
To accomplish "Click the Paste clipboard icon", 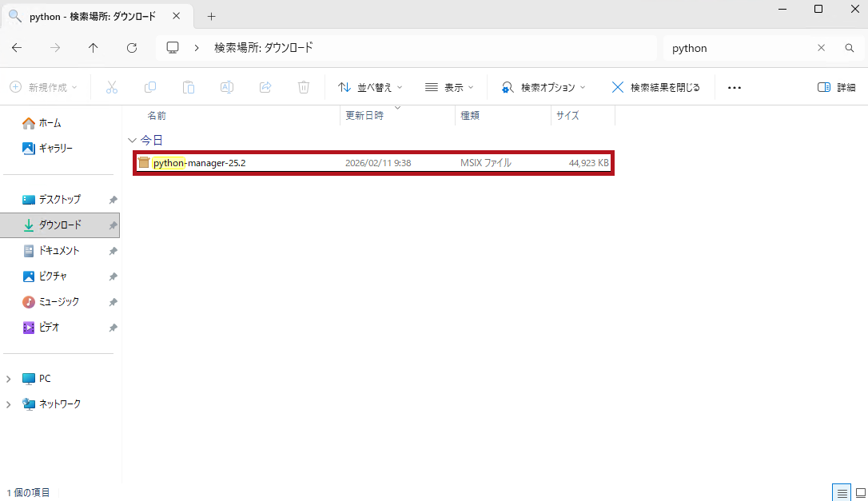I will pyautogui.click(x=189, y=87).
